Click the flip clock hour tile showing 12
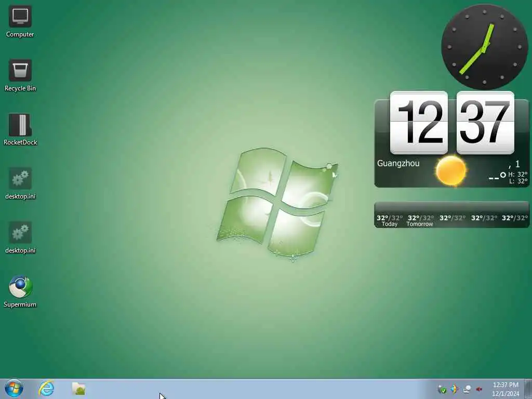Image resolution: width=532 pixels, height=399 pixels. click(419, 123)
